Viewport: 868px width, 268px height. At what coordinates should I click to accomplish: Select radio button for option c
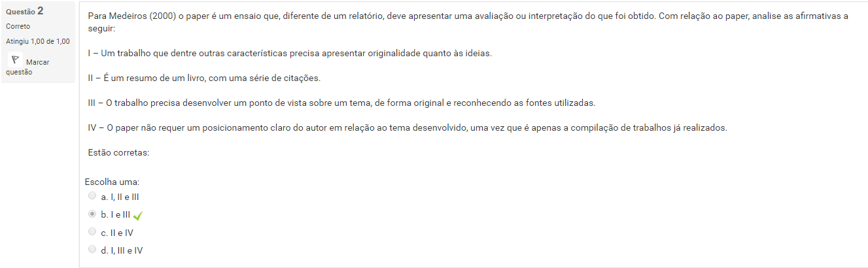[92, 231]
